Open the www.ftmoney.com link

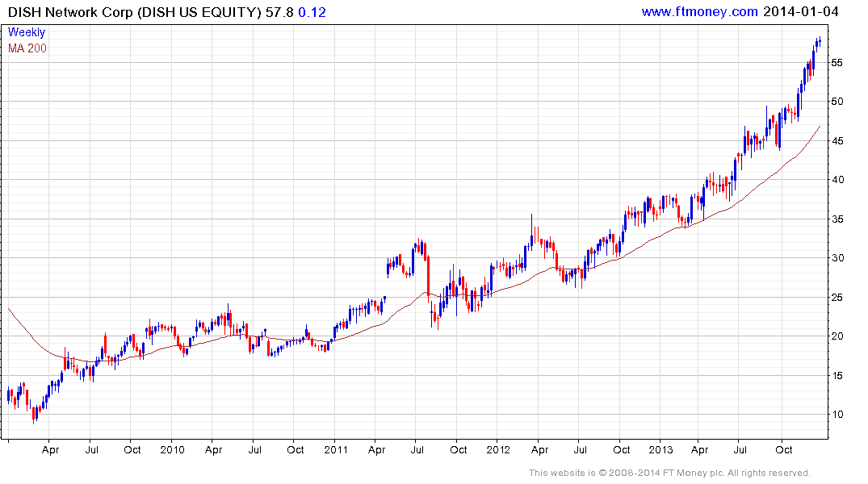pos(700,11)
